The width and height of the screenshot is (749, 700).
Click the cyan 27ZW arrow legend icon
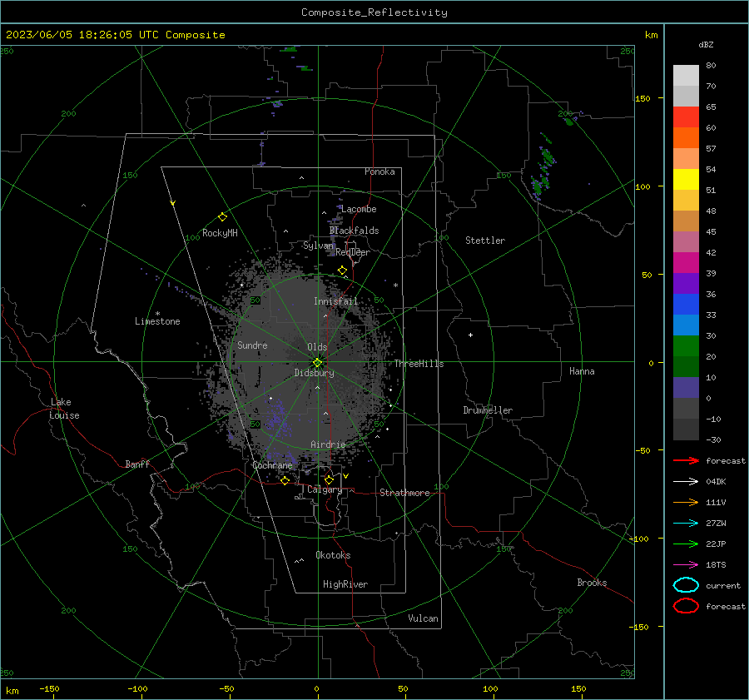(686, 524)
